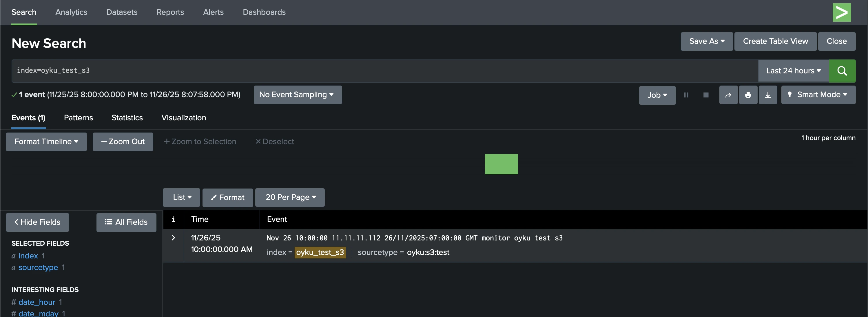Open the Dashboards menu
The height and width of the screenshot is (317, 868).
click(264, 12)
